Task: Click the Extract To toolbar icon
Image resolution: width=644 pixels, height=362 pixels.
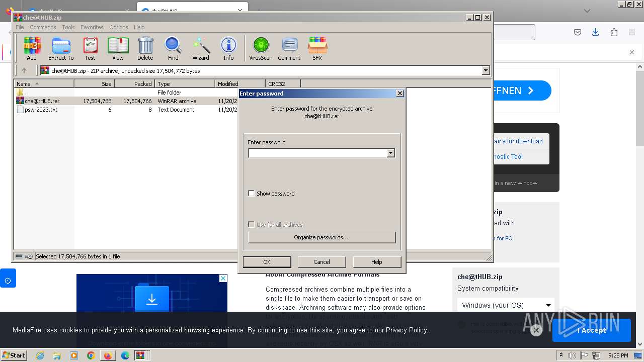Action: [61, 49]
